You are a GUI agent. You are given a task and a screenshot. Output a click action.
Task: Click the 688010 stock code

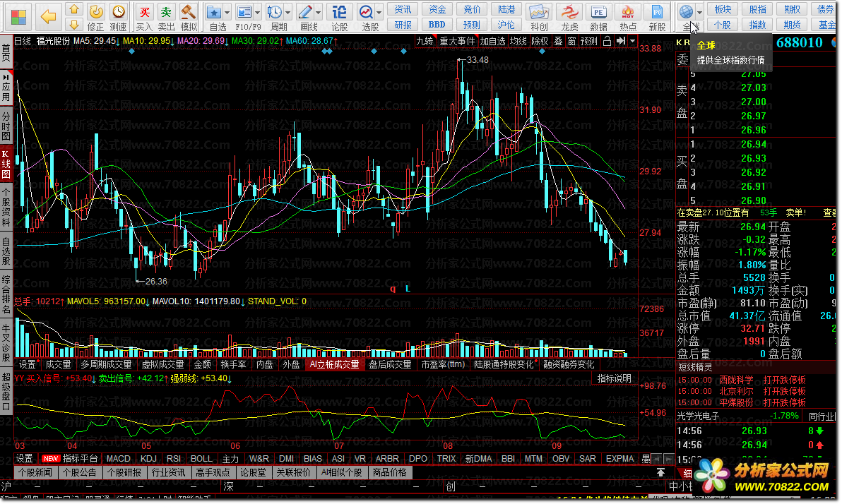[800, 42]
